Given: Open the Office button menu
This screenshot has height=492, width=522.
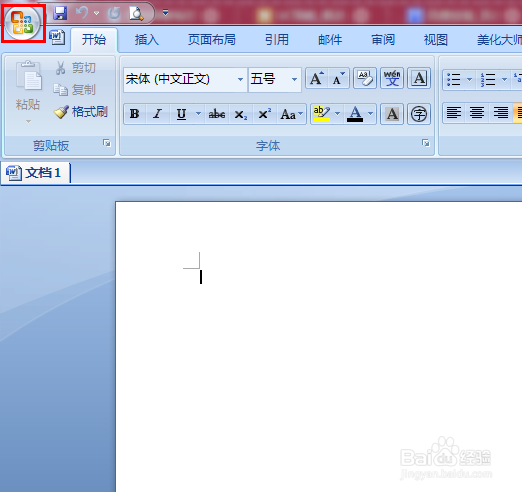Looking at the screenshot, I should [x=22, y=23].
